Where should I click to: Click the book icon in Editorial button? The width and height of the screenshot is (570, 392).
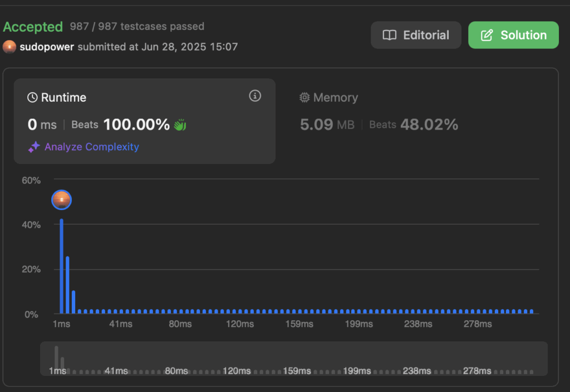click(x=389, y=35)
